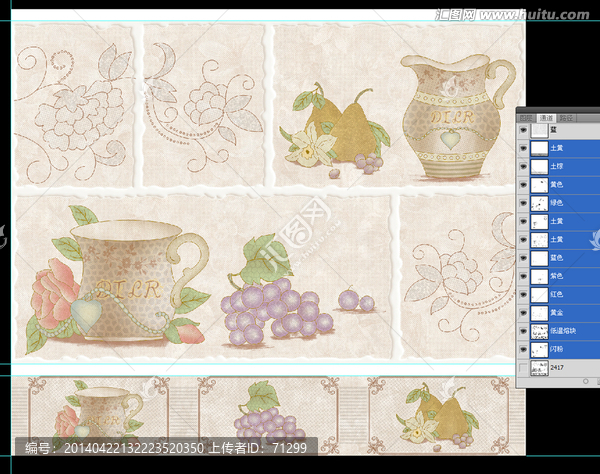
Task: Select the channel named 红色
Action: (x=557, y=295)
